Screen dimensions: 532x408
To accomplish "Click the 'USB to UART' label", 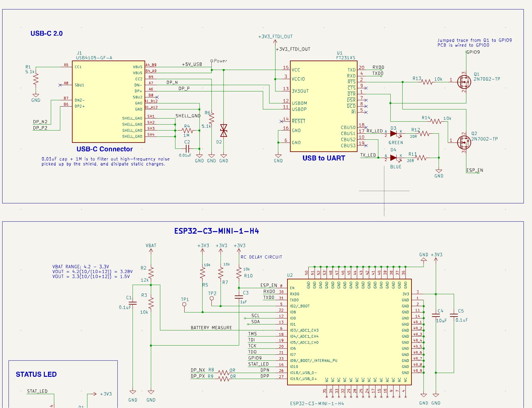I will (x=324, y=158).
